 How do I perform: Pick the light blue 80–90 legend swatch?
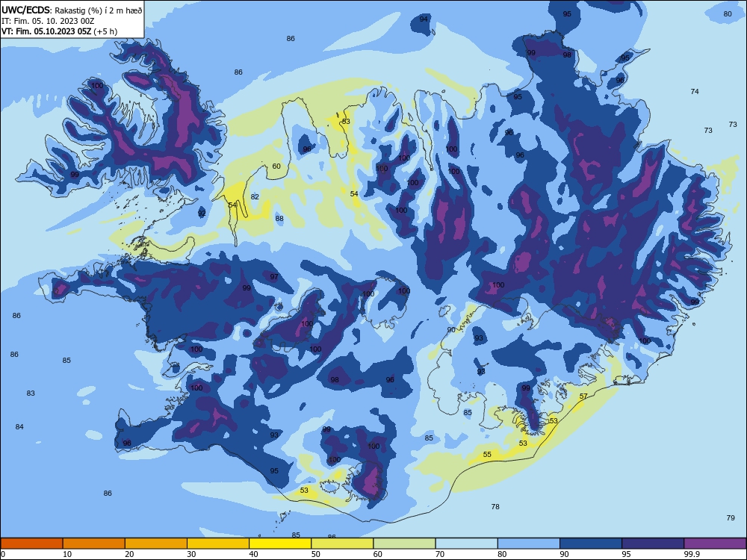529,544
